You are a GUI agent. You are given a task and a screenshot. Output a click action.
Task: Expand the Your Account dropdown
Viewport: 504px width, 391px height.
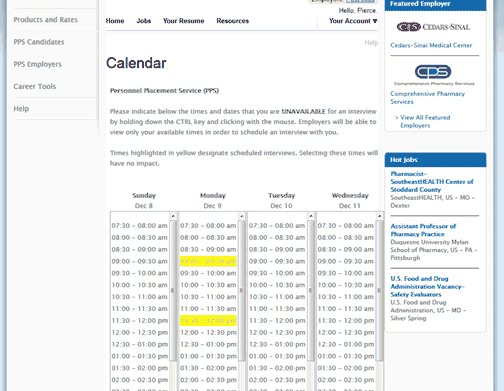pos(353,21)
